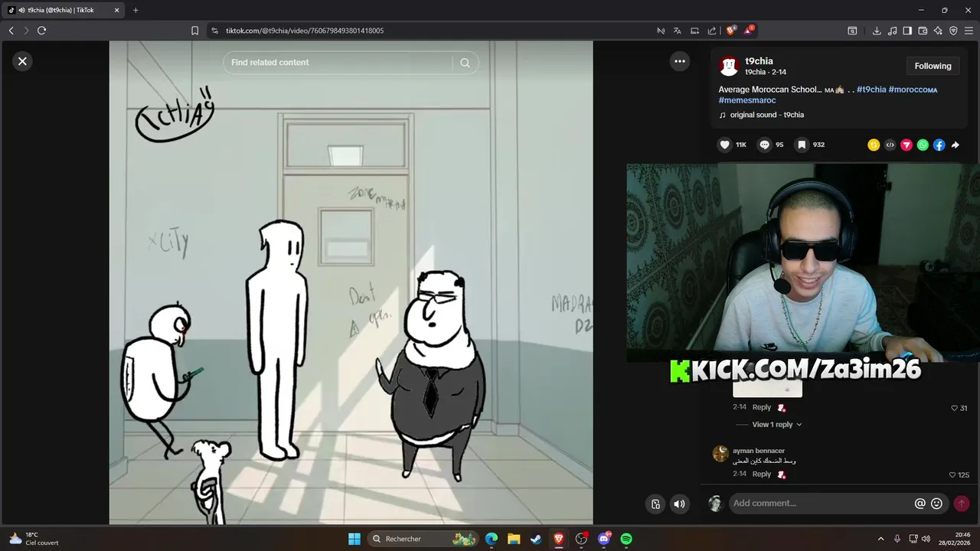980x551 pixels.
Task: Click the share page icon in the address bar
Action: tap(712, 31)
